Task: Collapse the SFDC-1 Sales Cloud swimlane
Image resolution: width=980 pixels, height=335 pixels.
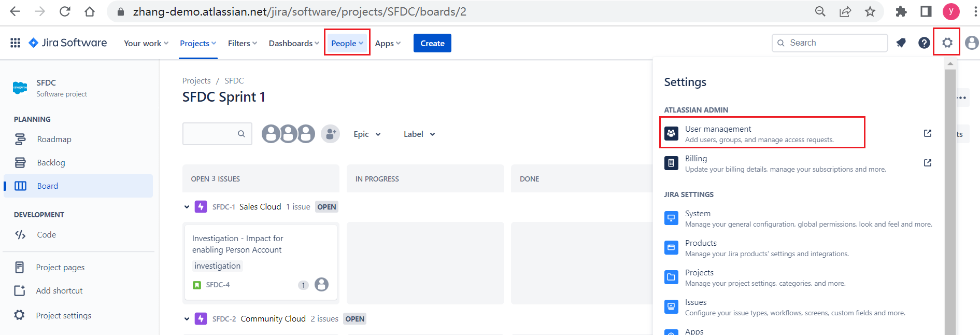Action: click(187, 207)
